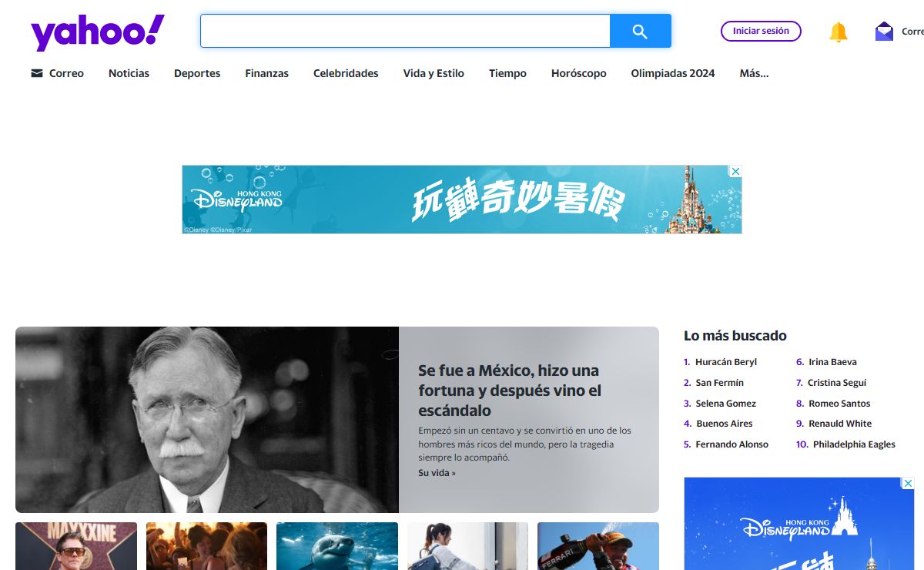This screenshot has height=570, width=924.
Task: Click the envelope icon beside Correo in navigation
Action: [x=37, y=73]
